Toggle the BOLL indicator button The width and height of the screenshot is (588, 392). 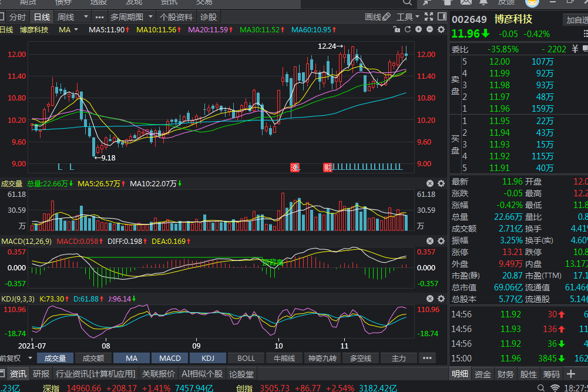pos(246,358)
